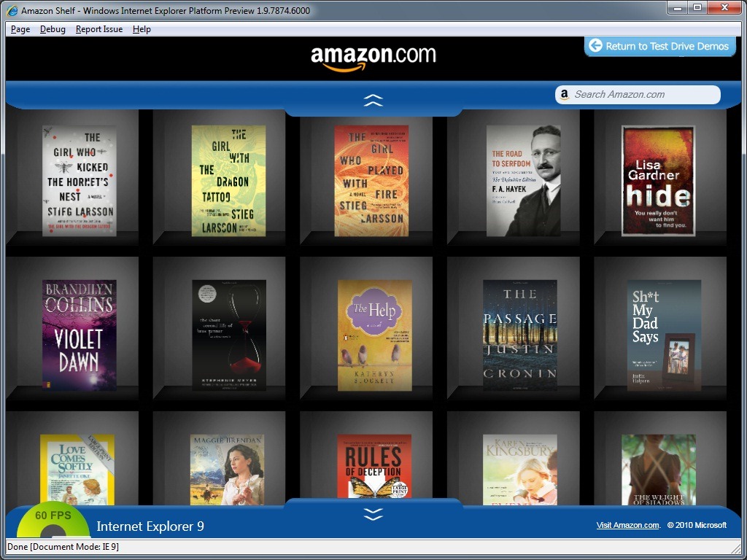
Task: Open the Help menu
Action: point(142,29)
